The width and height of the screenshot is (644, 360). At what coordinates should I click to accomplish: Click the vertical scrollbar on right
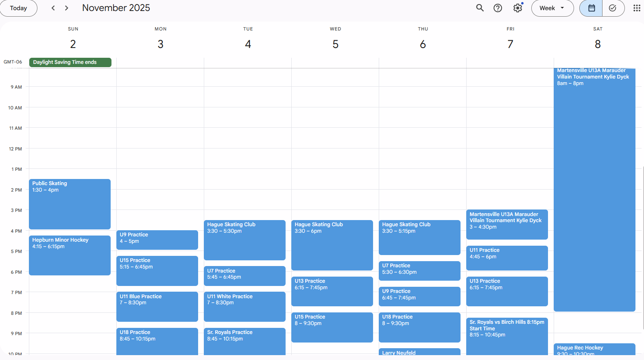643,247
